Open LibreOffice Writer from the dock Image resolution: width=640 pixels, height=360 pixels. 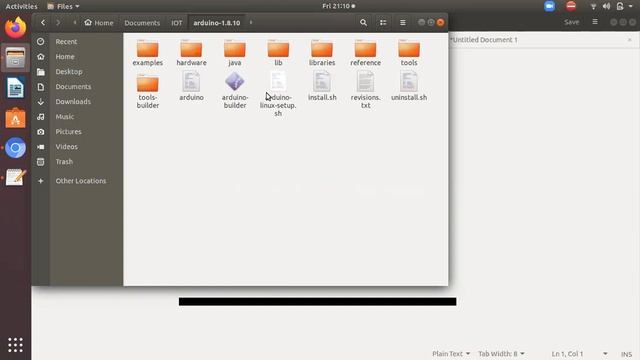[x=15, y=88]
